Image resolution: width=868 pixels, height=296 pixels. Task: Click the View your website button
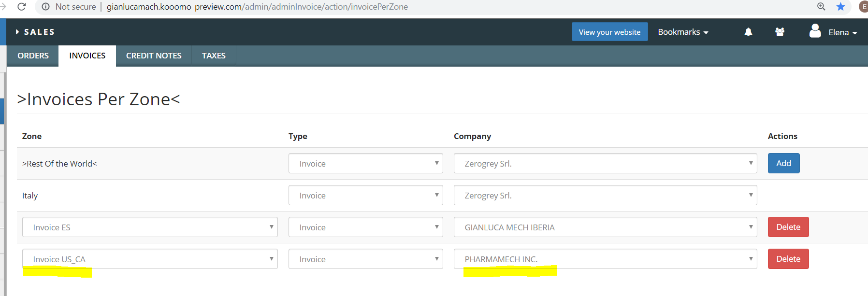point(609,32)
